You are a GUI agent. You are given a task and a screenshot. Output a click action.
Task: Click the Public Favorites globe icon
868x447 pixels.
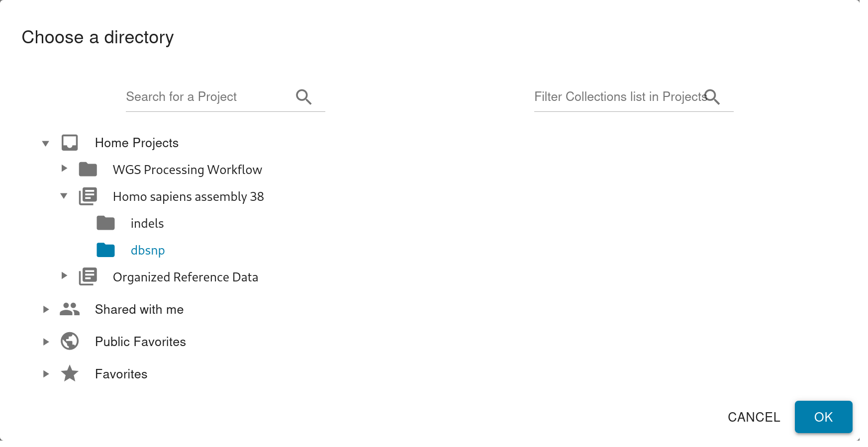click(70, 342)
